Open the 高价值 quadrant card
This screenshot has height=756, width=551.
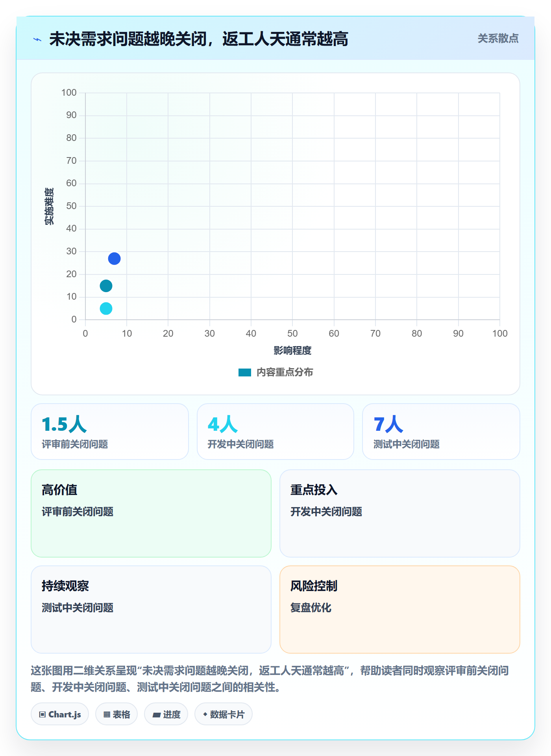click(x=151, y=513)
